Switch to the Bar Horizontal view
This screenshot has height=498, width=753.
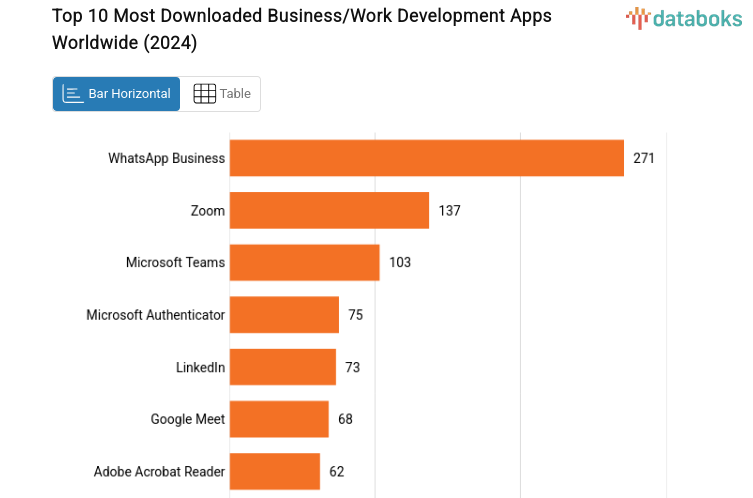116,94
